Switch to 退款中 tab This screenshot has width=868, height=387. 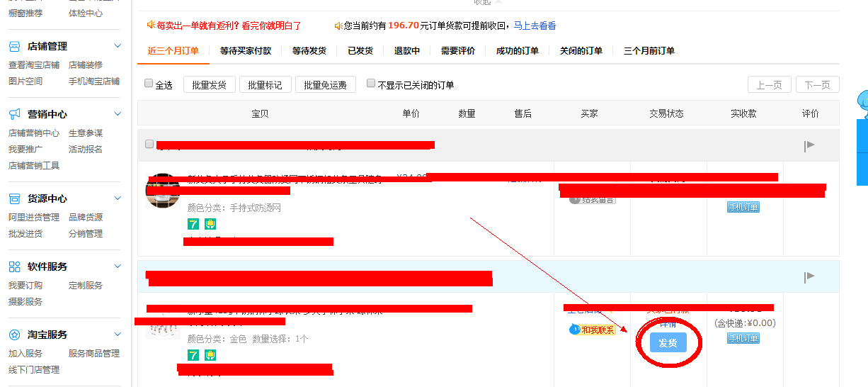[407, 51]
